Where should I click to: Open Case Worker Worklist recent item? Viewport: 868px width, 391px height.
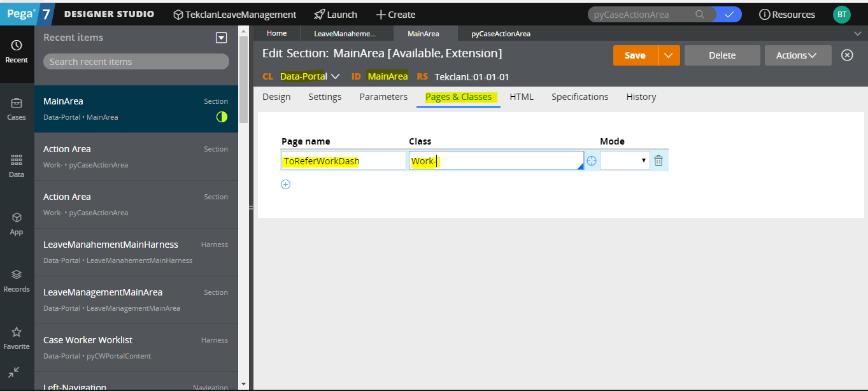click(x=136, y=348)
